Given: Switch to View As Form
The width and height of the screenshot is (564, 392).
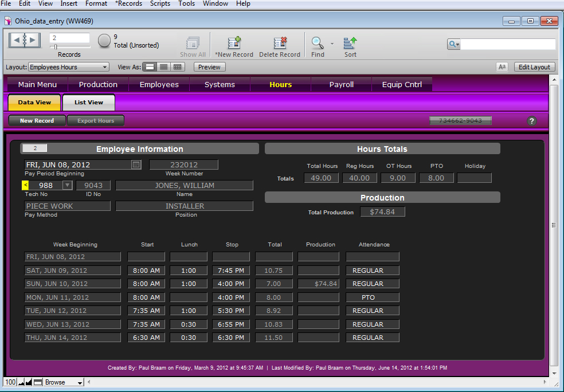Looking at the screenshot, I should click(150, 67).
